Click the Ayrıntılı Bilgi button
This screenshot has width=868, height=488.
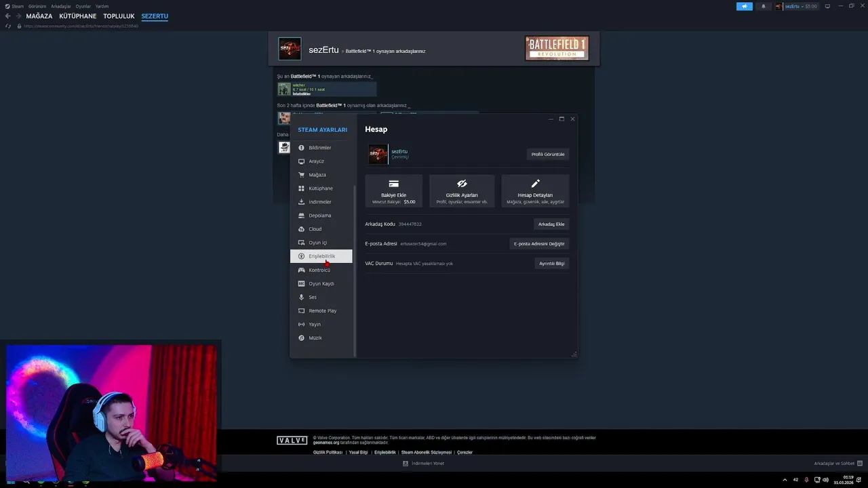[x=552, y=263]
